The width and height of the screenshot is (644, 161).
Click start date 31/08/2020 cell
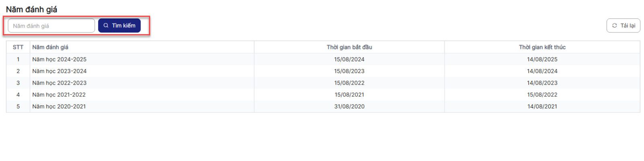(x=349, y=106)
